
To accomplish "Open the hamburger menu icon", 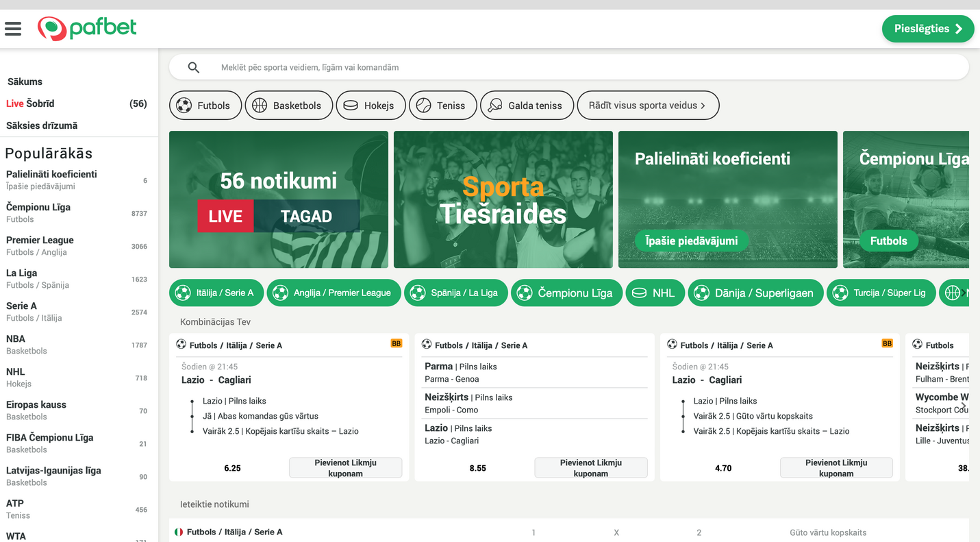I will click(x=13, y=29).
